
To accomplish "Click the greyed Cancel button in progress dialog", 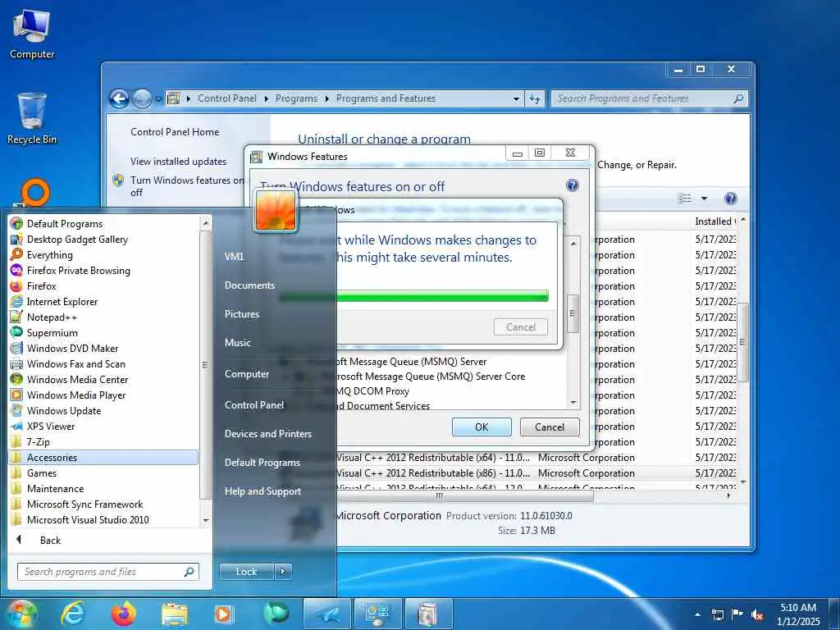I will click(521, 326).
